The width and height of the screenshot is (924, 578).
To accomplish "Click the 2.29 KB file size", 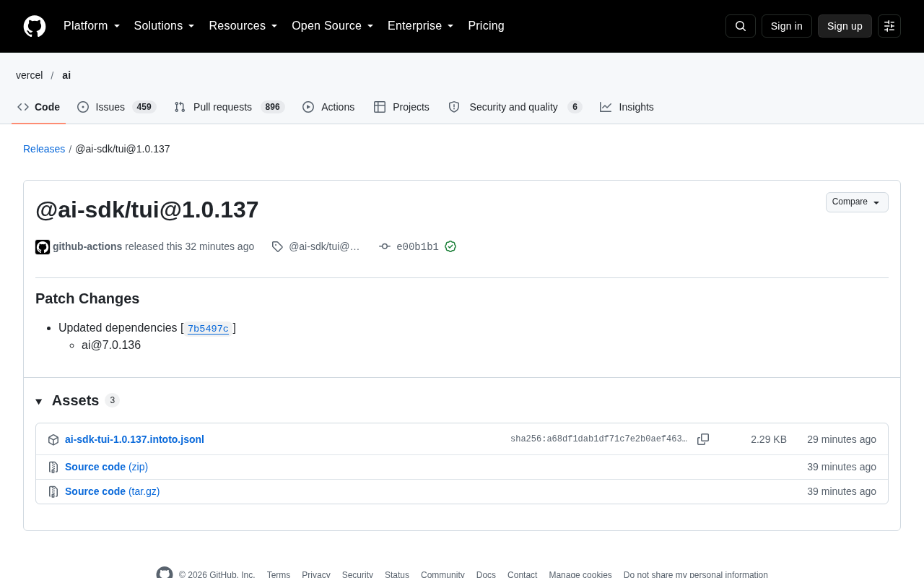I will click(x=769, y=439).
